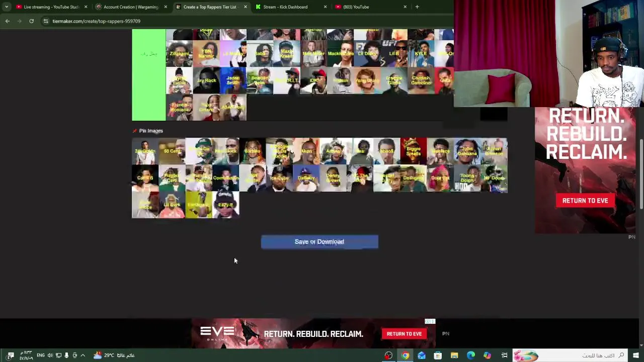Select the Desiigner image
This screenshot has height=362, width=644.
pos(414,178)
